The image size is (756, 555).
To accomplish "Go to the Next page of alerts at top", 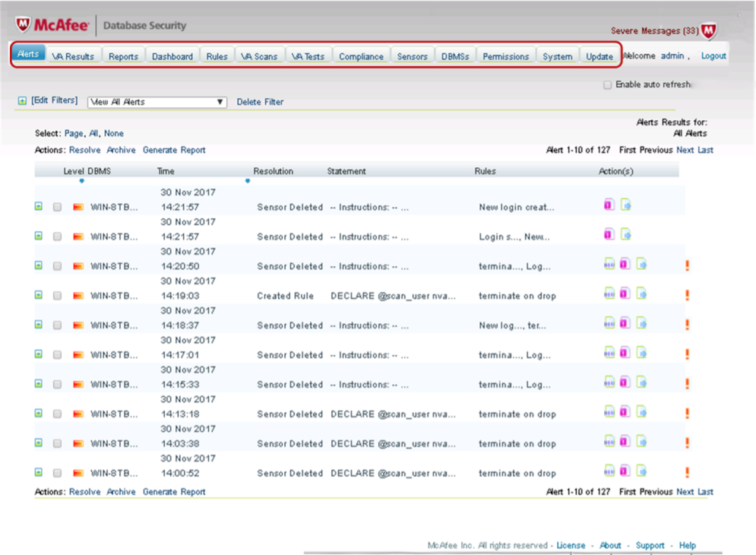I will click(x=685, y=151).
